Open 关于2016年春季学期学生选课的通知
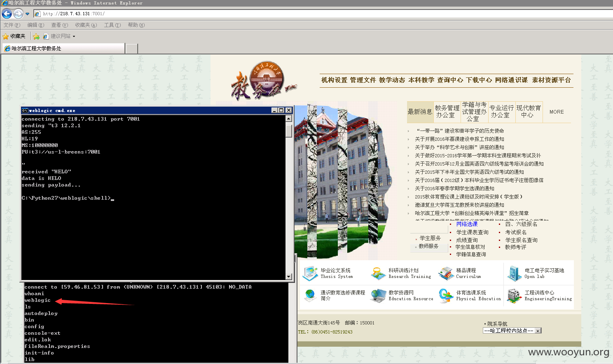 pyautogui.click(x=454, y=189)
